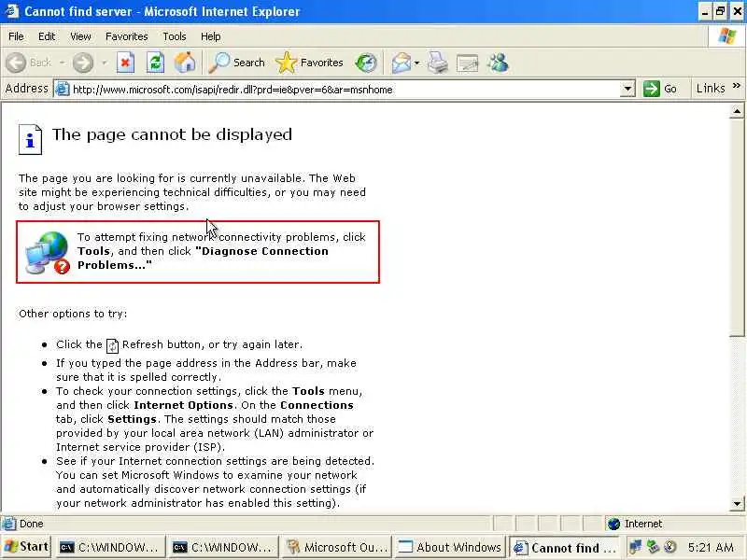747x560 pixels.
Task: Click the Forward arrow button
Action: pyautogui.click(x=83, y=63)
